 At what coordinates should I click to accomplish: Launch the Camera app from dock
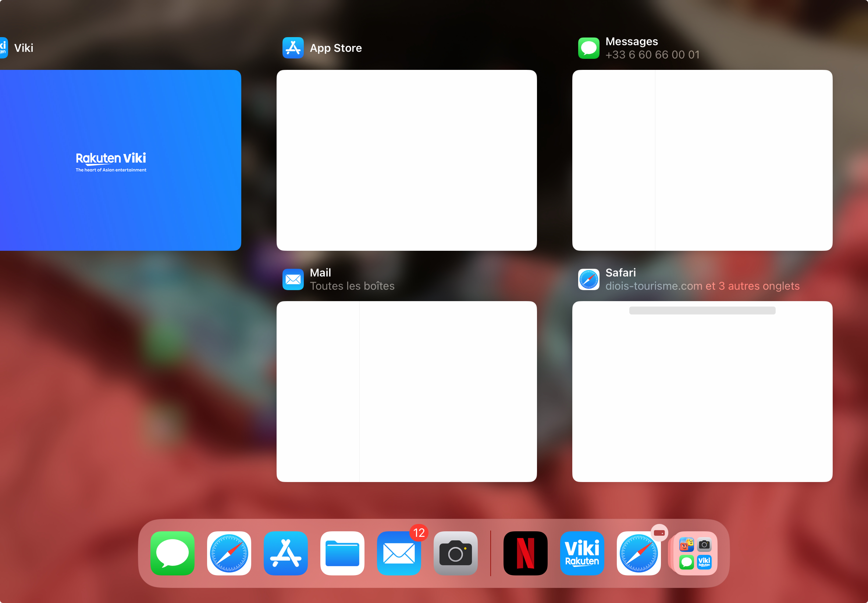click(455, 553)
